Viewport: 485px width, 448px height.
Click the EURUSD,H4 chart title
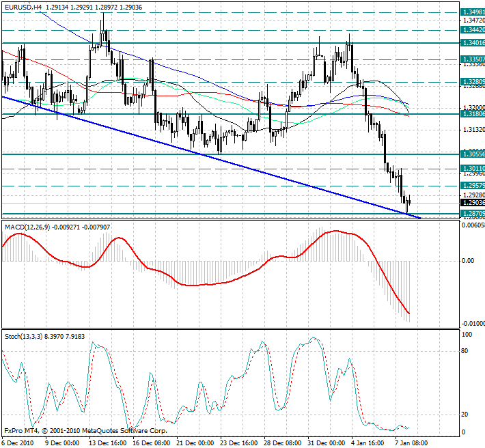(x=23, y=6)
